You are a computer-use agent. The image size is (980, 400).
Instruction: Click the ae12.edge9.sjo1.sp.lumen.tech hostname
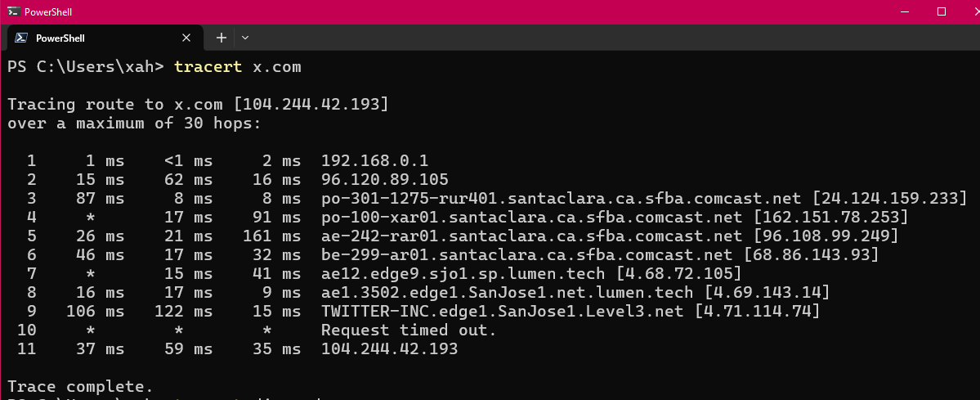click(463, 273)
